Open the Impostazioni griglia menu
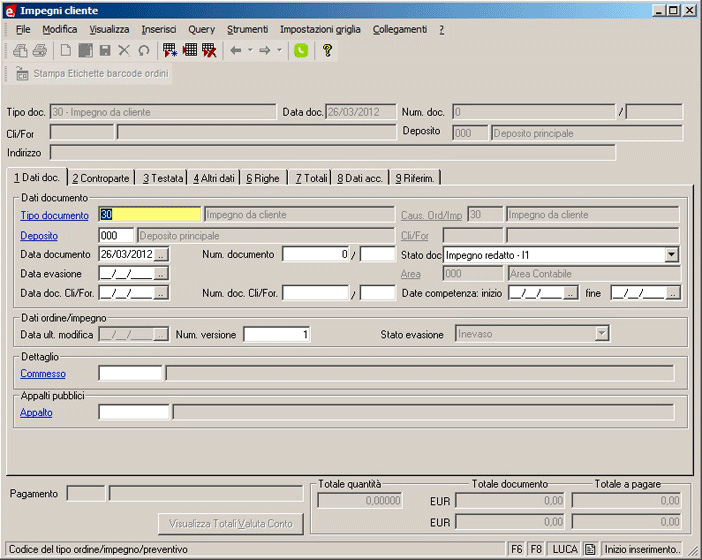702x560 pixels. click(x=320, y=30)
